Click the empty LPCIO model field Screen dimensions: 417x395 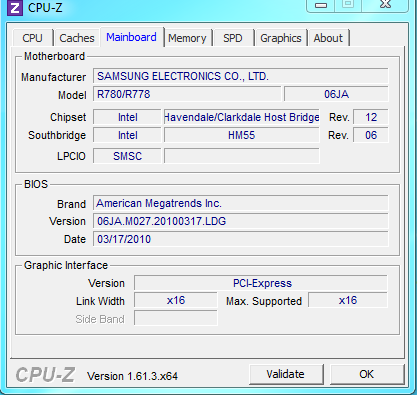[242, 156]
